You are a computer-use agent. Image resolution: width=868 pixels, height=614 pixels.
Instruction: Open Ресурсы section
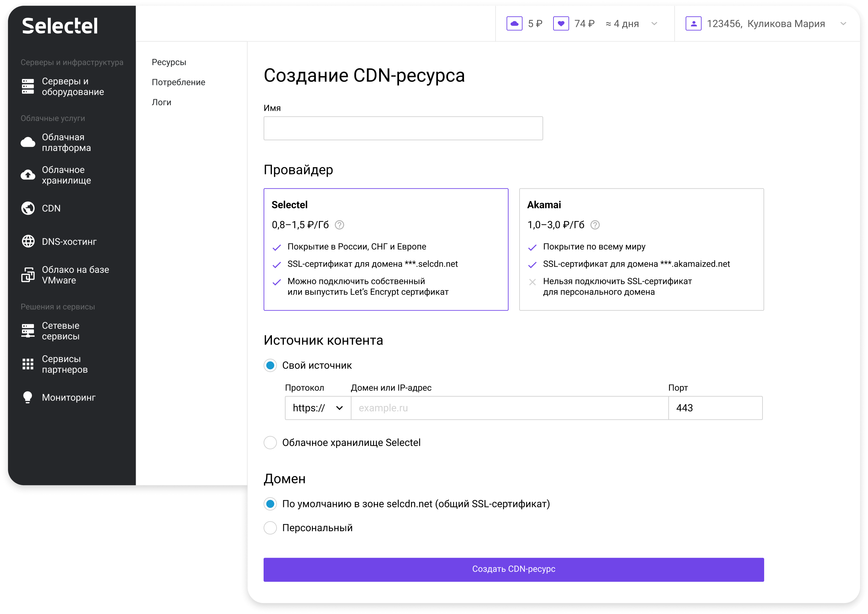169,62
